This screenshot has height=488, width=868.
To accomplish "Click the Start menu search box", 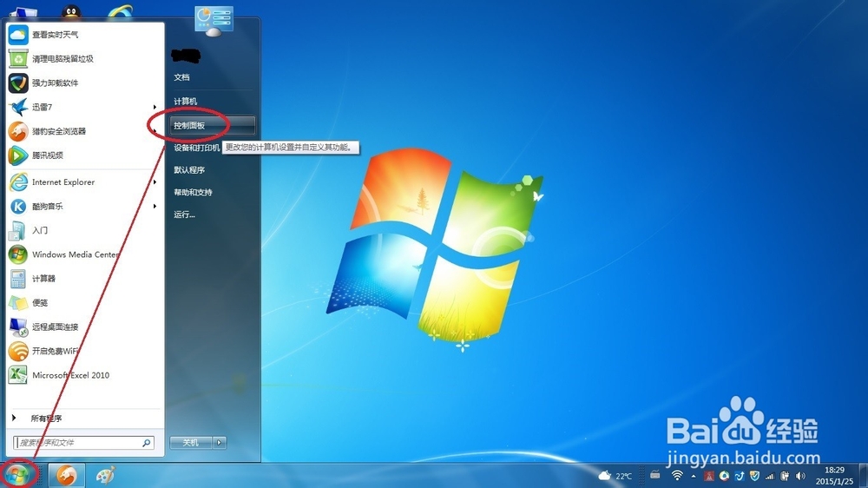I will click(83, 443).
